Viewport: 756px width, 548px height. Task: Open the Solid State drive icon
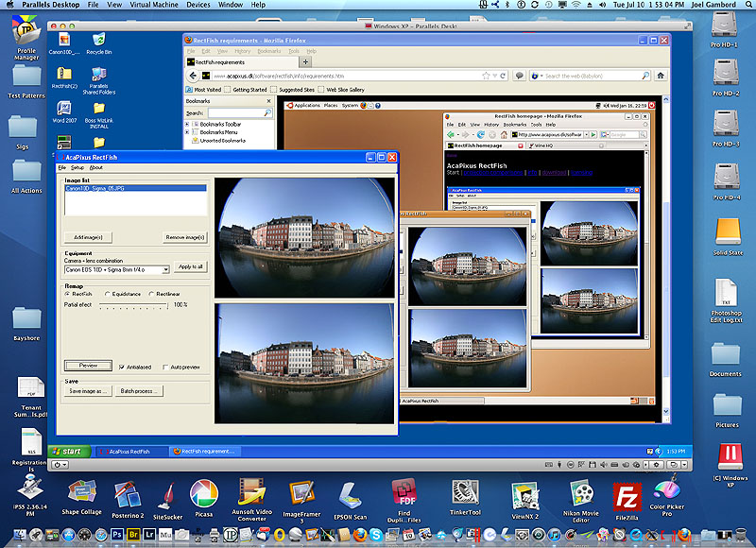coord(727,232)
